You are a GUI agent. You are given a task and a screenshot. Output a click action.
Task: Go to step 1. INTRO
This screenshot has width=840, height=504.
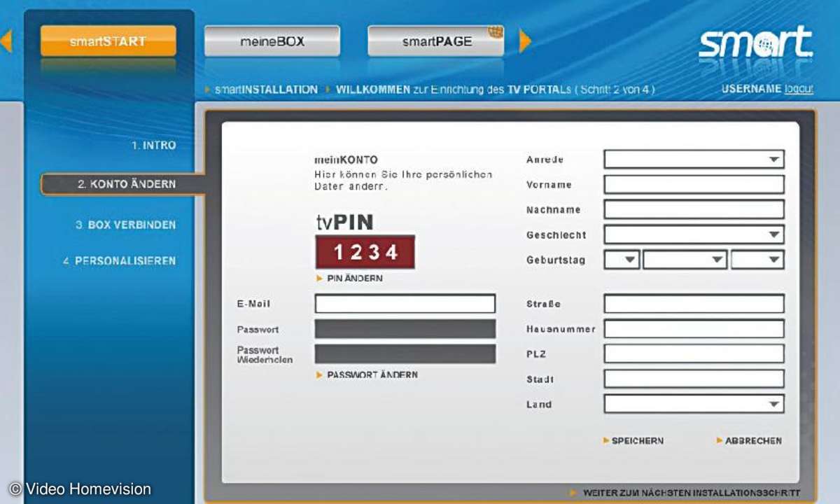154,146
